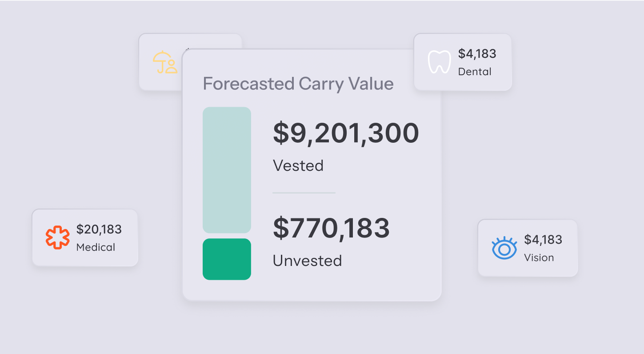This screenshot has height=354, width=644.
Task: Click the blue eye Vision icon
Action: point(504,248)
